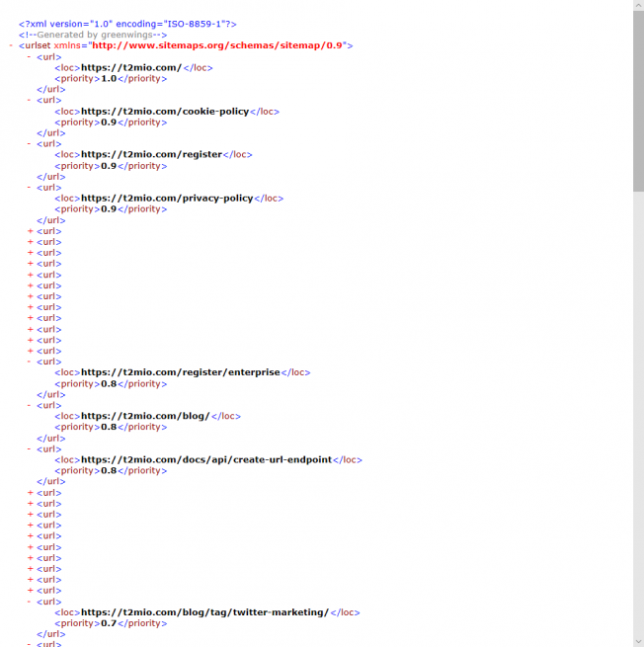Click the loc text https://t2mio.com/
644x647 pixels.
(x=131, y=68)
